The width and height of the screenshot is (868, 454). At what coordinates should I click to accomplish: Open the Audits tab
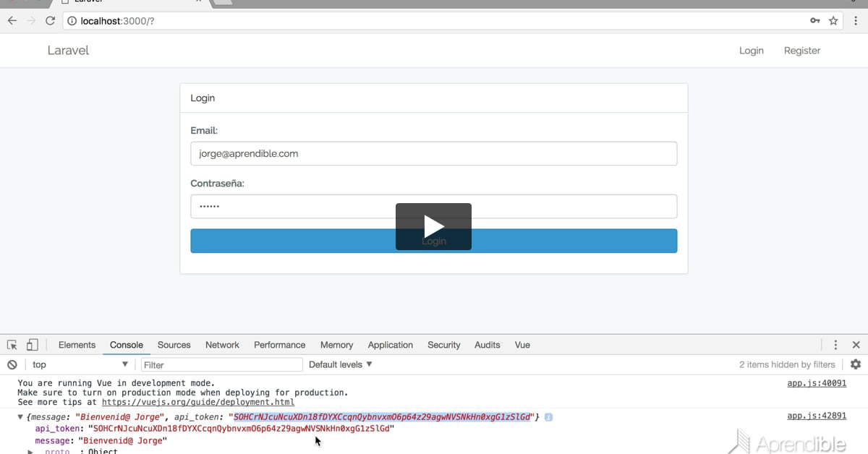[x=487, y=345]
